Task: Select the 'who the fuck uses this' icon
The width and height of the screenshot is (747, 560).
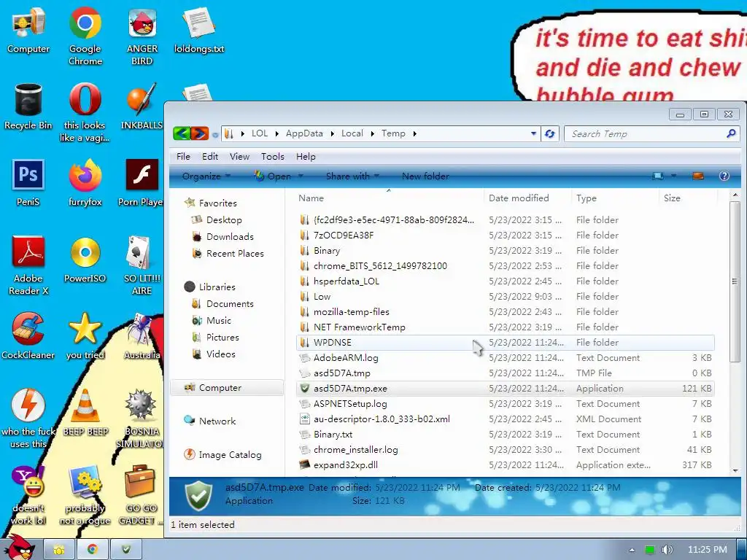Action: pos(28,418)
